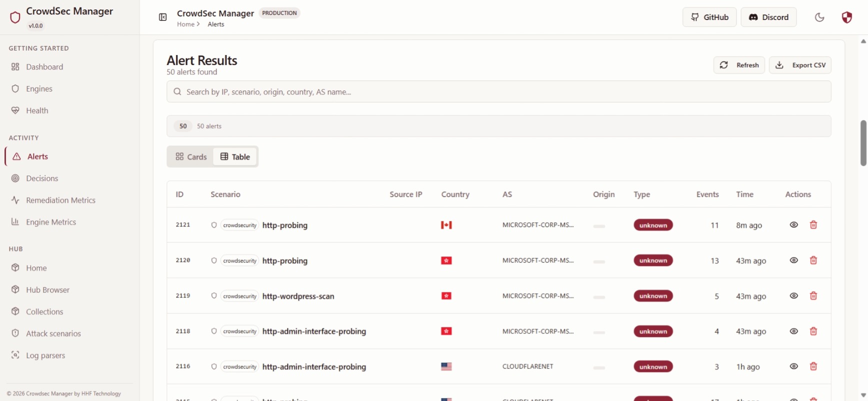
Task: Click the unknown type badge in row 2119
Action: click(653, 296)
